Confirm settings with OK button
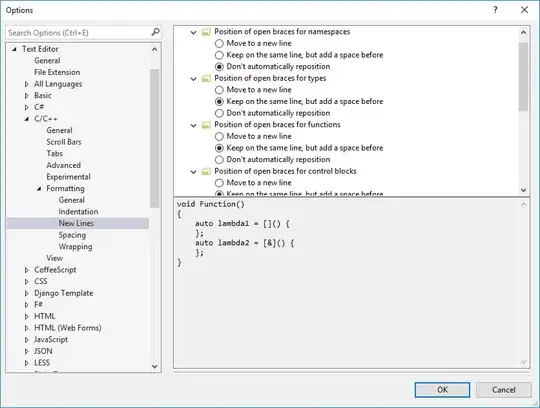 442,390
